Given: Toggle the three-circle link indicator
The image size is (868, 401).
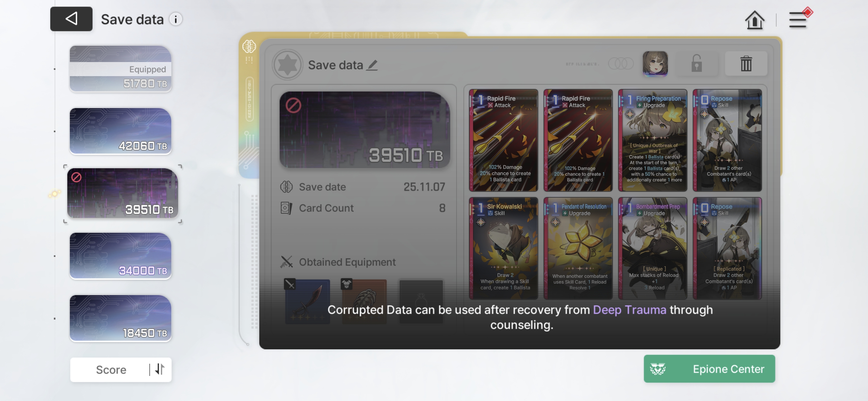Looking at the screenshot, I should coord(621,63).
